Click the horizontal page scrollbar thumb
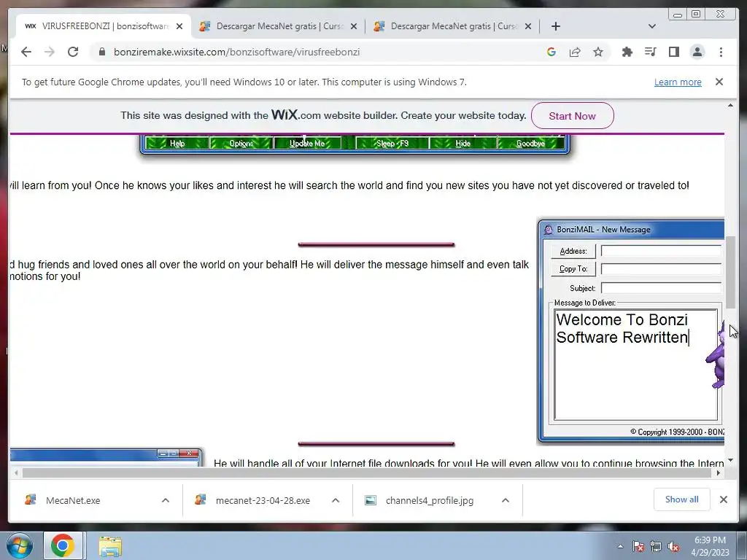Screen dimensions: 747x560 point(367,472)
